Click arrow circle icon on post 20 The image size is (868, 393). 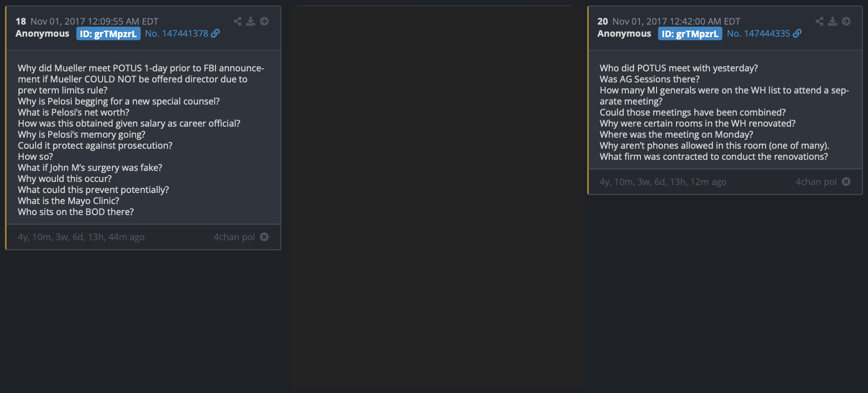click(846, 21)
